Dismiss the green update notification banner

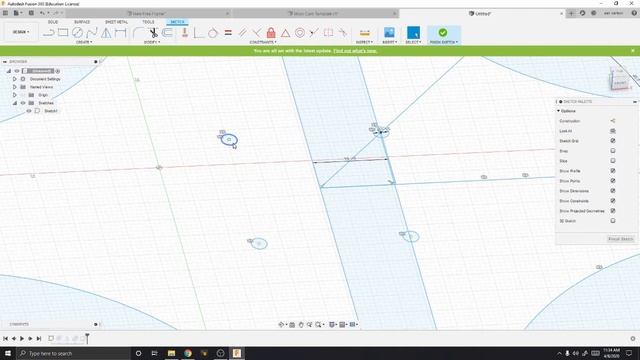coord(633,51)
